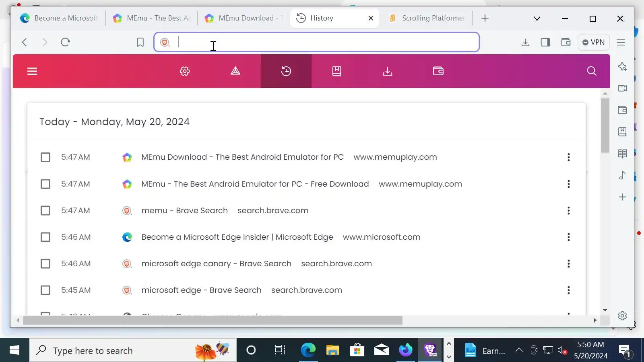Open Brave Rewards triangle icon
This screenshot has height=362, width=644.
tap(235, 71)
